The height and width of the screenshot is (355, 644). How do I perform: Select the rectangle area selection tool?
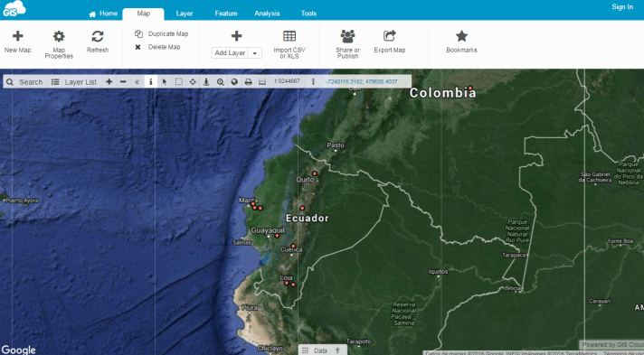[x=179, y=81]
